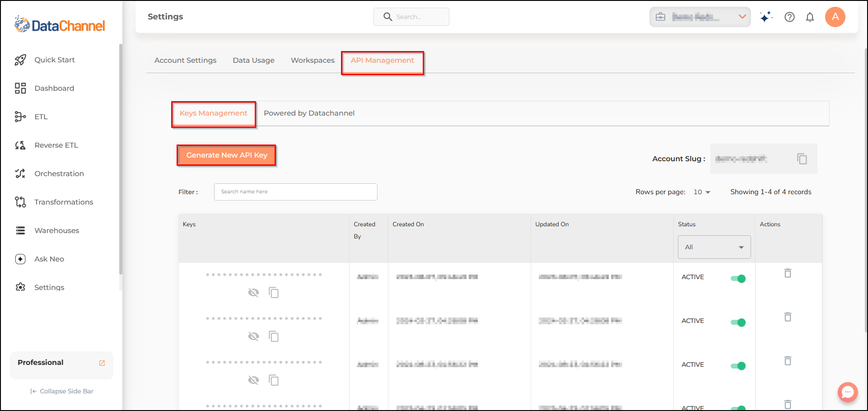Open the help question mark icon
This screenshot has width=868, height=411.
pyautogui.click(x=789, y=17)
